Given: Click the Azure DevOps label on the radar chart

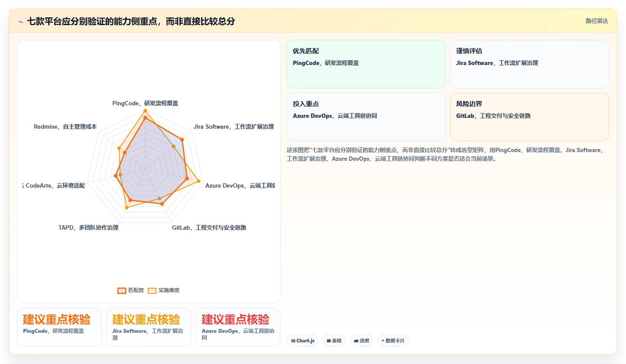Looking at the screenshot, I should (240, 185).
